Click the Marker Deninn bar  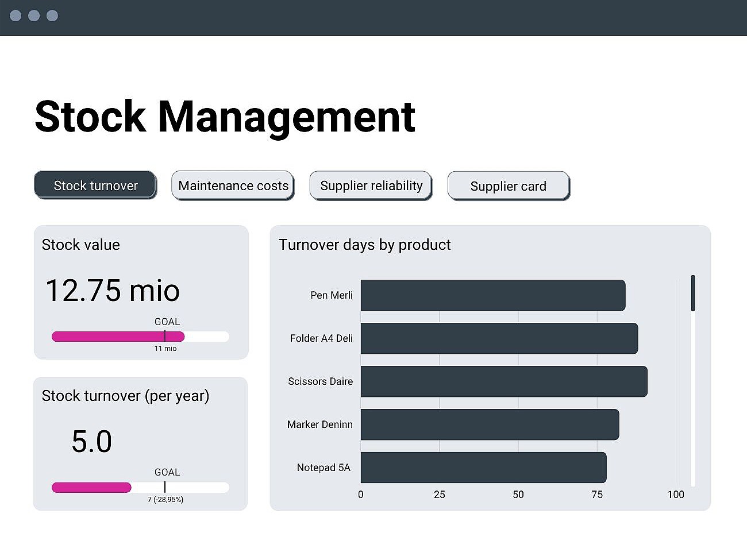click(489, 424)
